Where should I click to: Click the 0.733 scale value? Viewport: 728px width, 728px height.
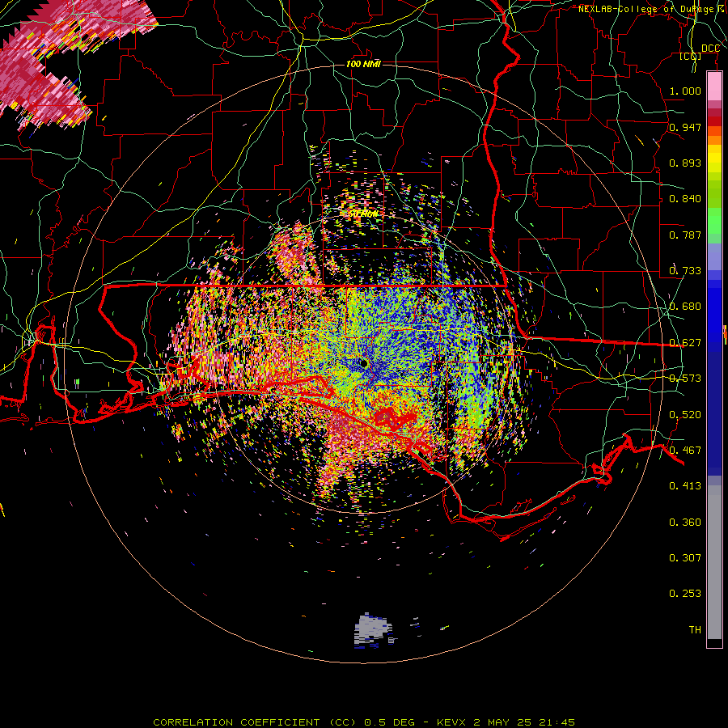[685, 271]
